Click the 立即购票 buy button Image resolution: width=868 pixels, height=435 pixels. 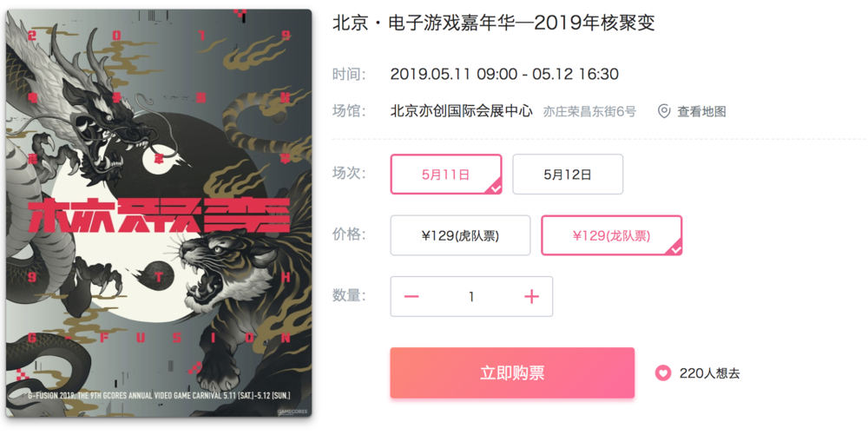(x=512, y=373)
